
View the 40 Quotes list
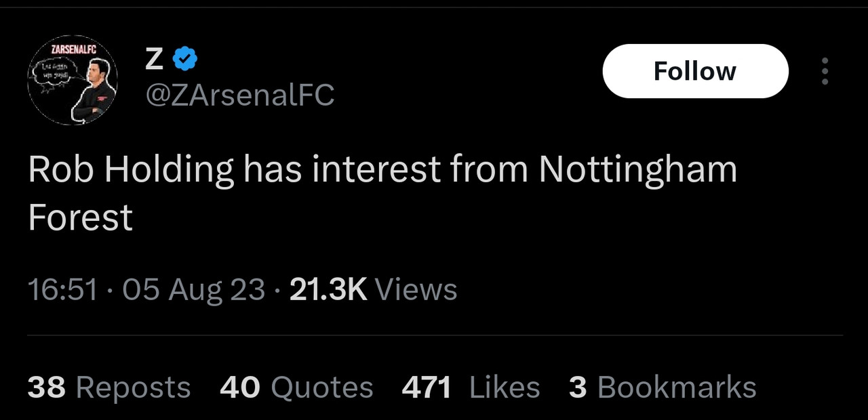pos(296,387)
